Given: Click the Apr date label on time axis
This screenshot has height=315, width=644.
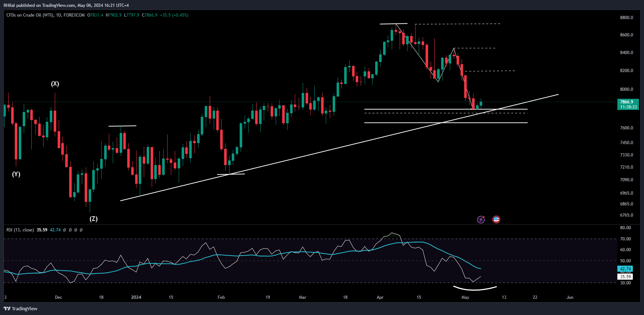Looking at the screenshot, I should pos(380,297).
